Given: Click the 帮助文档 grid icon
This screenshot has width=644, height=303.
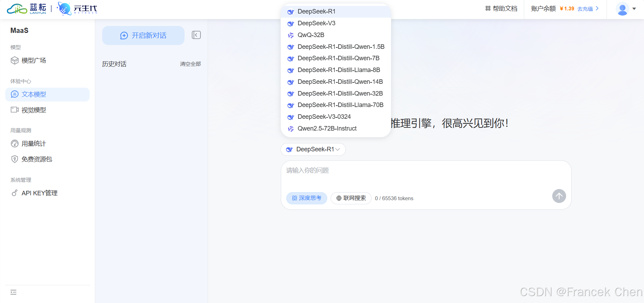Looking at the screenshot, I should pos(488,8).
